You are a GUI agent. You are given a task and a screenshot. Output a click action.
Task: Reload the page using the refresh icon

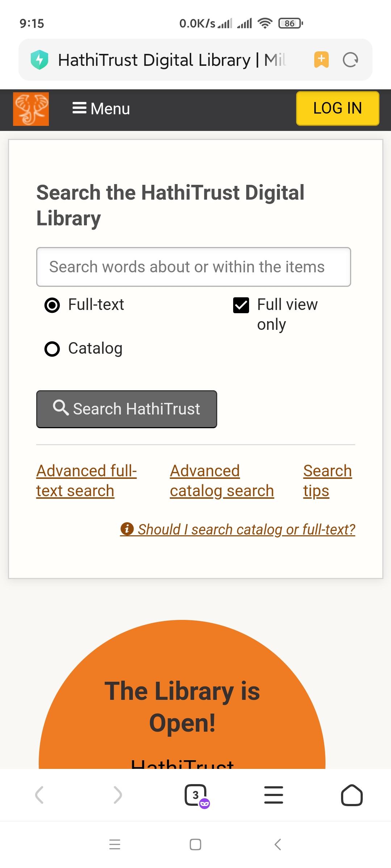350,60
